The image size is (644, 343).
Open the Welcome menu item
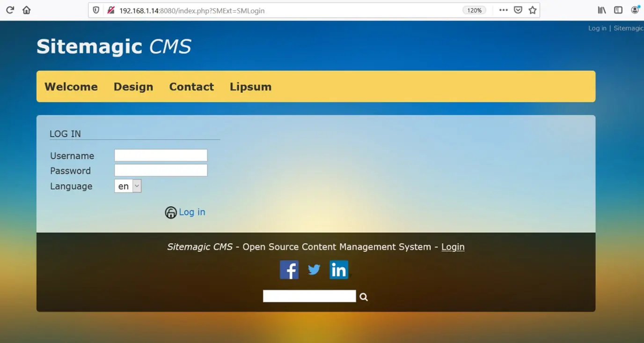71,87
